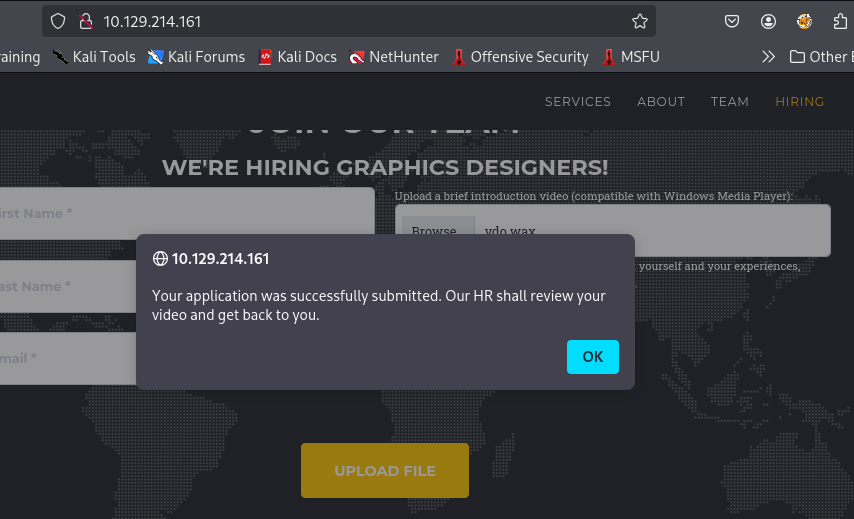The height and width of the screenshot is (519, 854).
Task: Click the selected file name "vdo.wax"
Action: [x=510, y=230]
